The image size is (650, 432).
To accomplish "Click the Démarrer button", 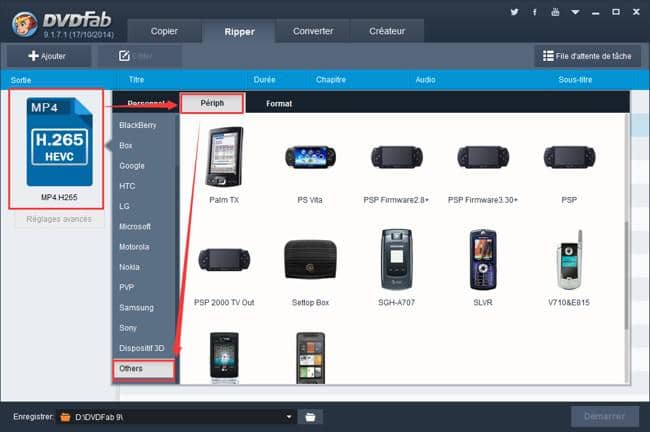I will coord(604,416).
